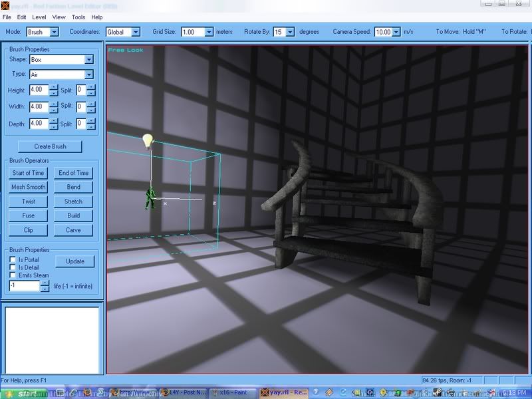The image size is (532, 399).
Task: Open the Edit menu
Action: (21, 17)
